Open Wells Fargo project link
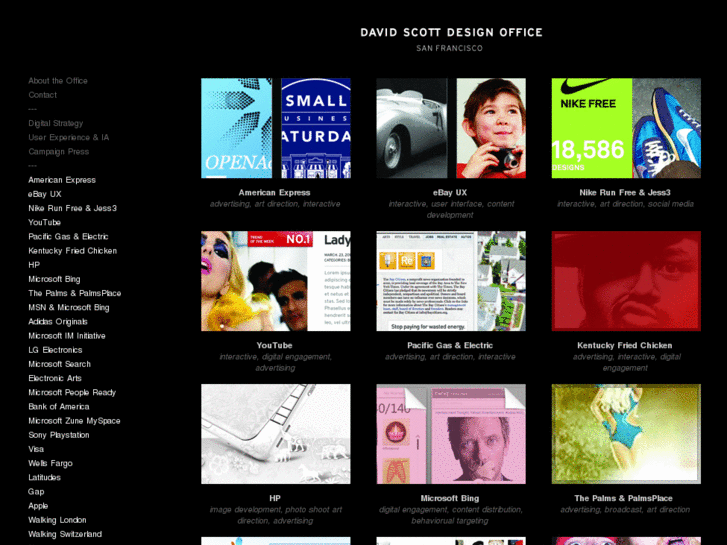727x545 pixels. 50,464
